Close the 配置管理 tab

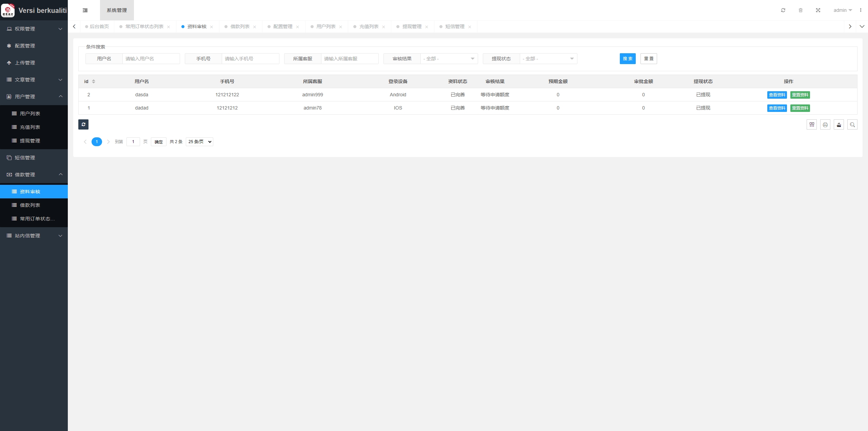[x=297, y=27]
